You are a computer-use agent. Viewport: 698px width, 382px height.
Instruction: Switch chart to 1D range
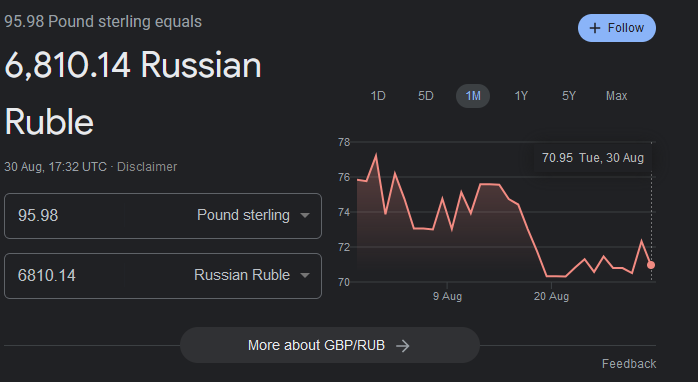point(378,96)
